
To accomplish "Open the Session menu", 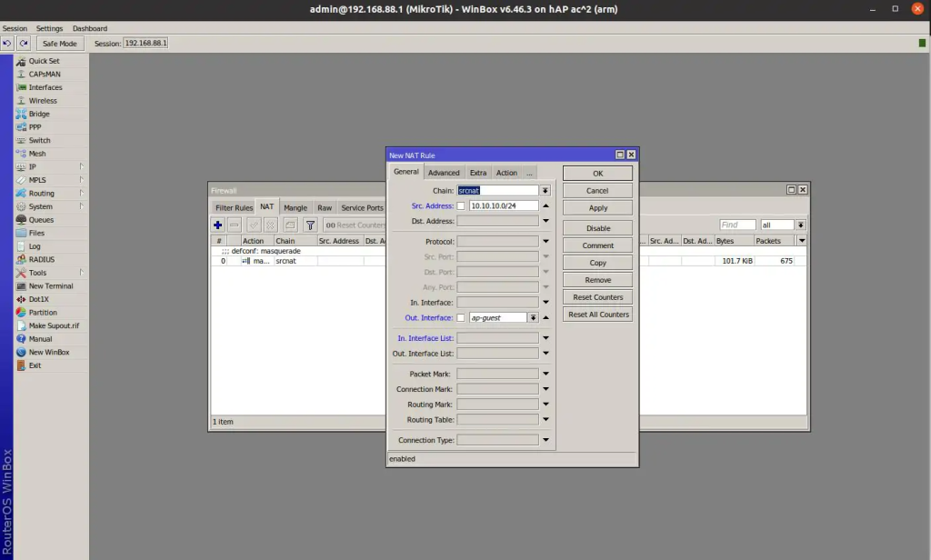I will point(15,28).
